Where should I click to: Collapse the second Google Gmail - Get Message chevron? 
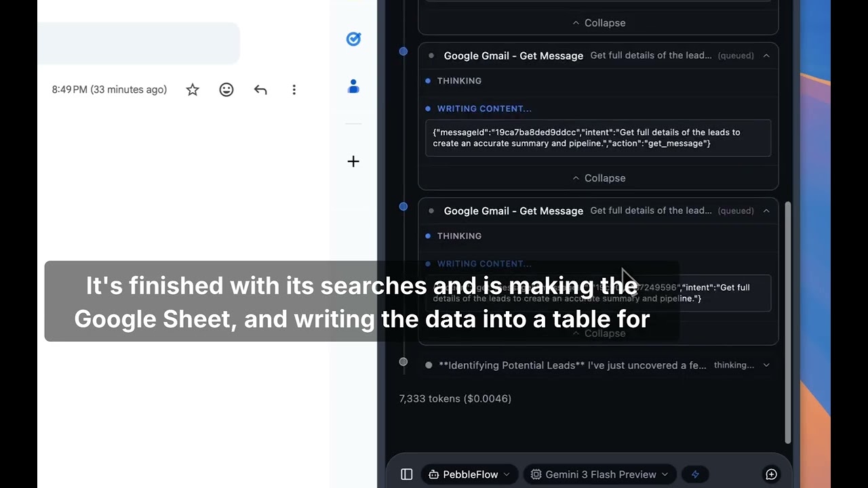(x=766, y=211)
